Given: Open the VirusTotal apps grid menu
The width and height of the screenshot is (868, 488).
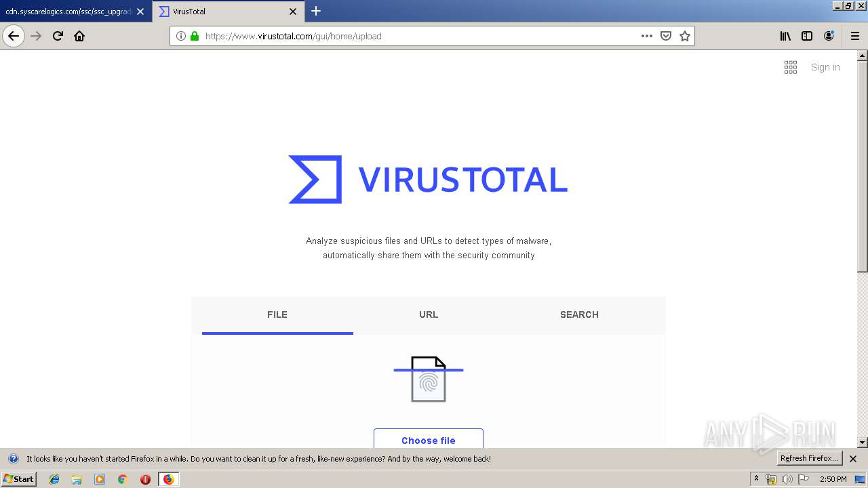Looking at the screenshot, I should click(x=791, y=67).
